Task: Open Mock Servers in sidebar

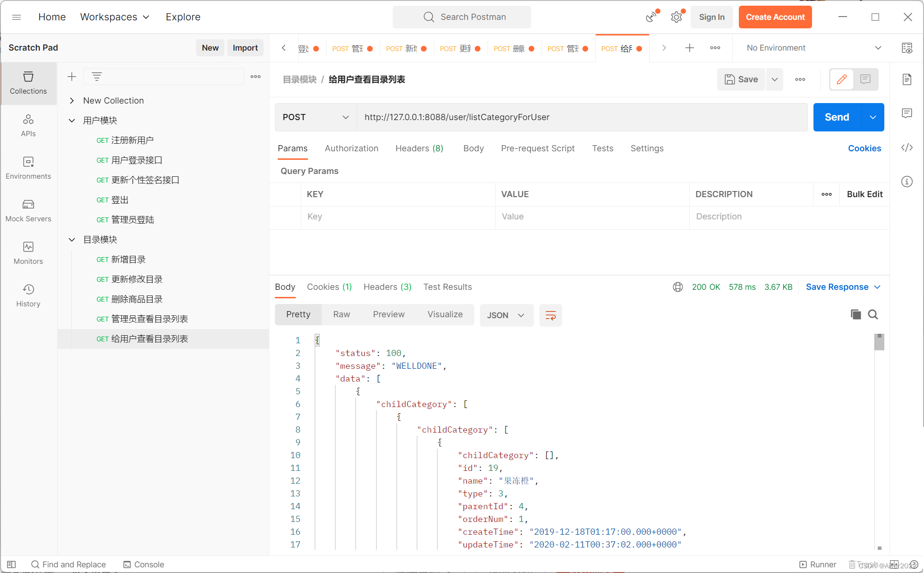Action: click(28, 210)
